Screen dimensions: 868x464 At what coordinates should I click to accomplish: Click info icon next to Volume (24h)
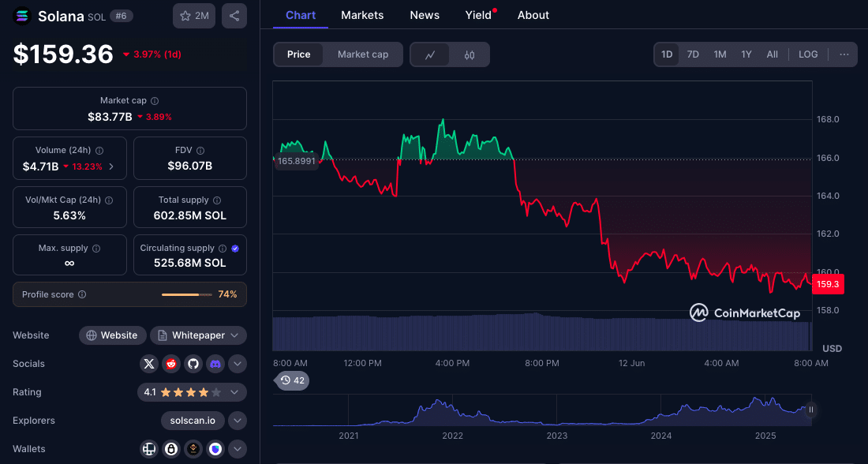click(x=99, y=151)
